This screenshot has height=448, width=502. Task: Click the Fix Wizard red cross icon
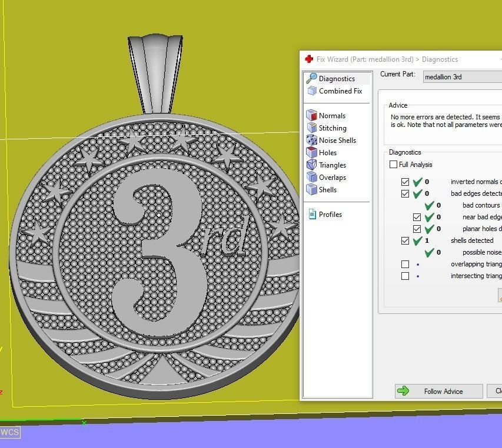click(309, 59)
